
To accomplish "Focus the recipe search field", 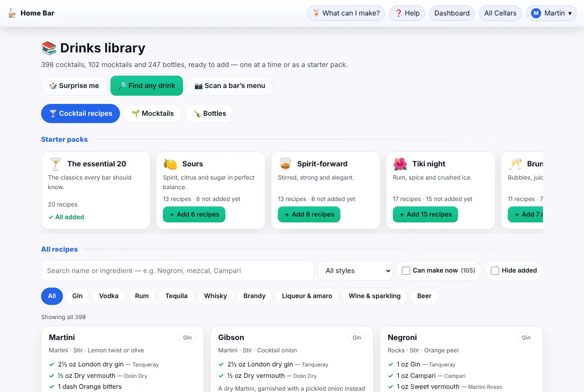I will [177, 271].
